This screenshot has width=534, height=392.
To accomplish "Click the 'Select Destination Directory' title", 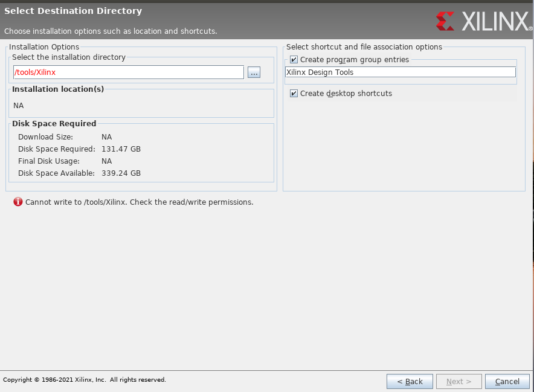I will click(73, 11).
